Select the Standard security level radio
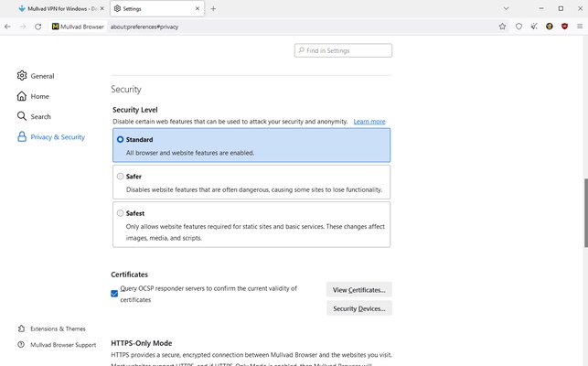 tap(120, 139)
